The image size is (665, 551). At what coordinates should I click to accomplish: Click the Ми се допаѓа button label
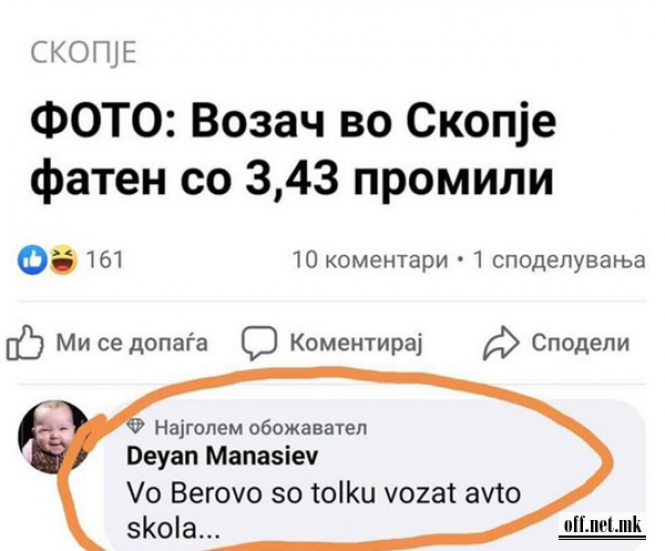click(x=132, y=343)
